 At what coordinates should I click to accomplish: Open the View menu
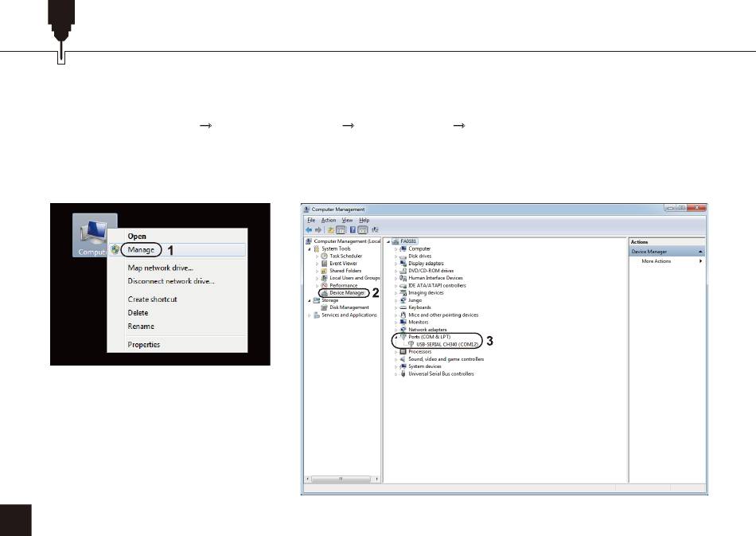347,220
